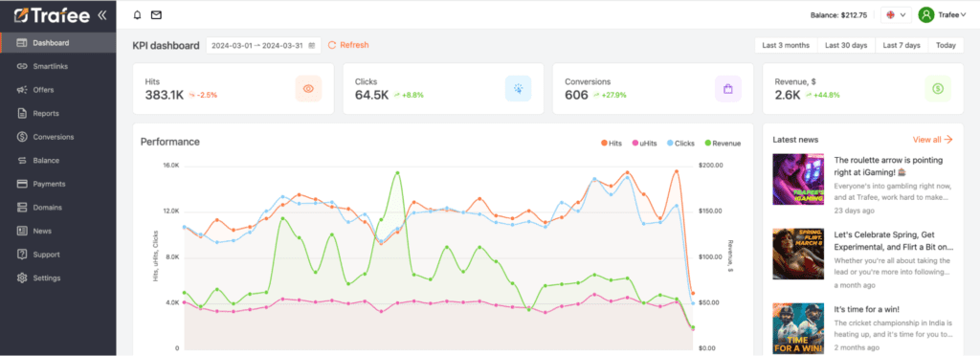This screenshot has height=356, width=980.
Task: Click the Support question-mark icon
Action: pos(22,255)
